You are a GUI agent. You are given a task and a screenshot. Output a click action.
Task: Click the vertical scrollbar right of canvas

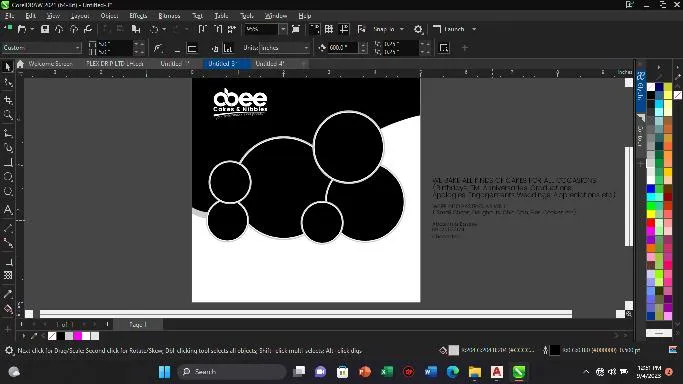tap(629, 196)
